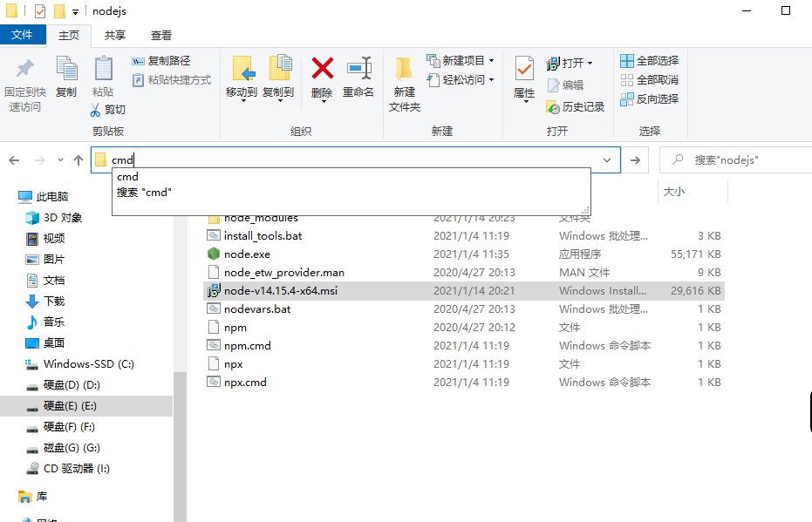Click Paste shortcut (粘贴快捷方式)
812x522 pixels.
pyautogui.click(x=172, y=80)
